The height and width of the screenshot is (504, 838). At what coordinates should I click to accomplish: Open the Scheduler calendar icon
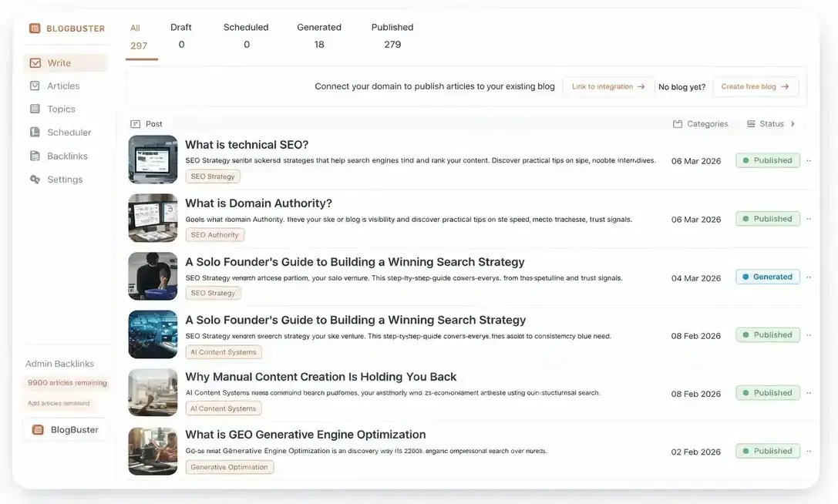(x=35, y=132)
